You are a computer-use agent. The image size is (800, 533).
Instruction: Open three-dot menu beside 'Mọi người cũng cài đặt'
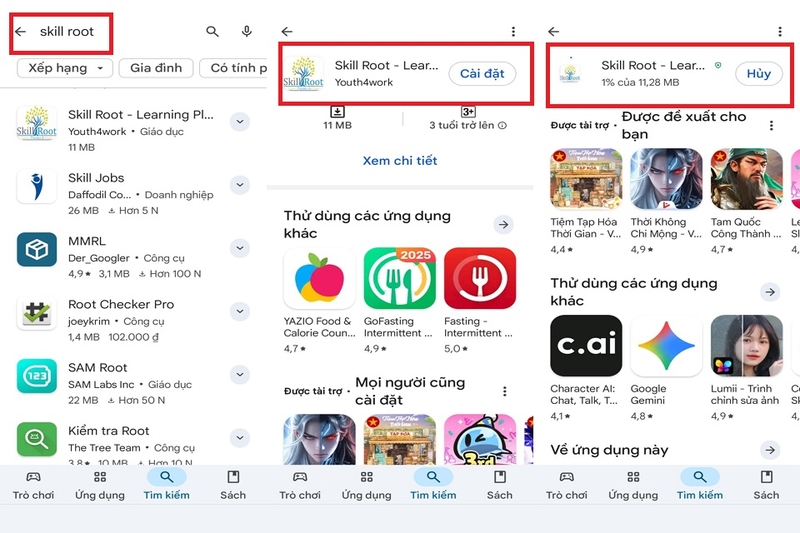pyautogui.click(x=505, y=391)
